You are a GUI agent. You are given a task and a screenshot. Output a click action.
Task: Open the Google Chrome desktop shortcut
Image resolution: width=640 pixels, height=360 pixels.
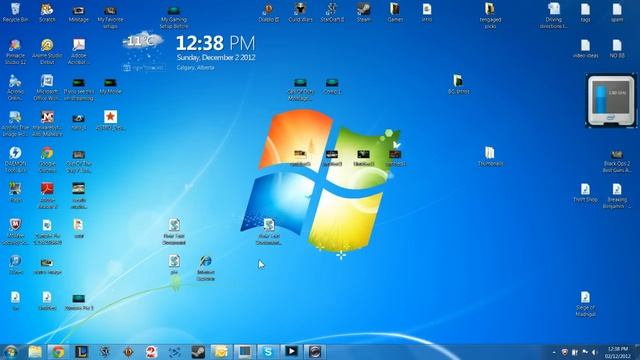click(47, 160)
